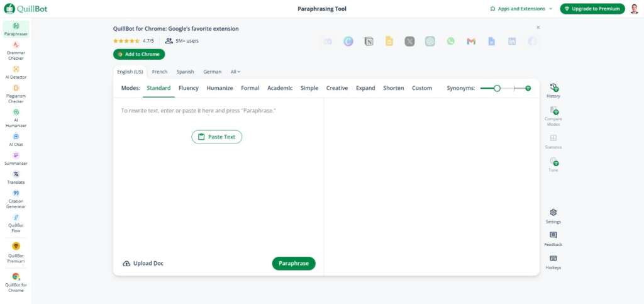This screenshot has width=644, height=304.
Task: Open the Feedback form
Action: click(553, 239)
